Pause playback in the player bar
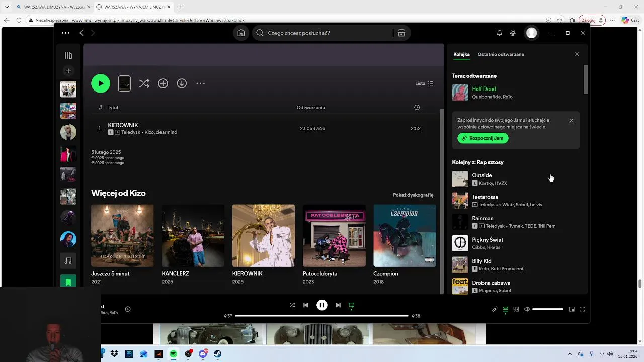Viewport: 644px width, 362px height. pos(322,305)
